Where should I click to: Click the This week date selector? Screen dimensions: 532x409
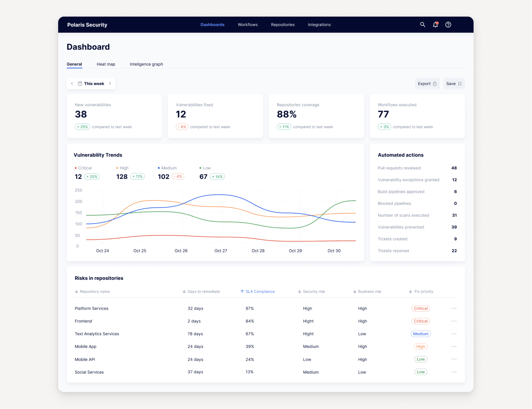click(x=91, y=84)
